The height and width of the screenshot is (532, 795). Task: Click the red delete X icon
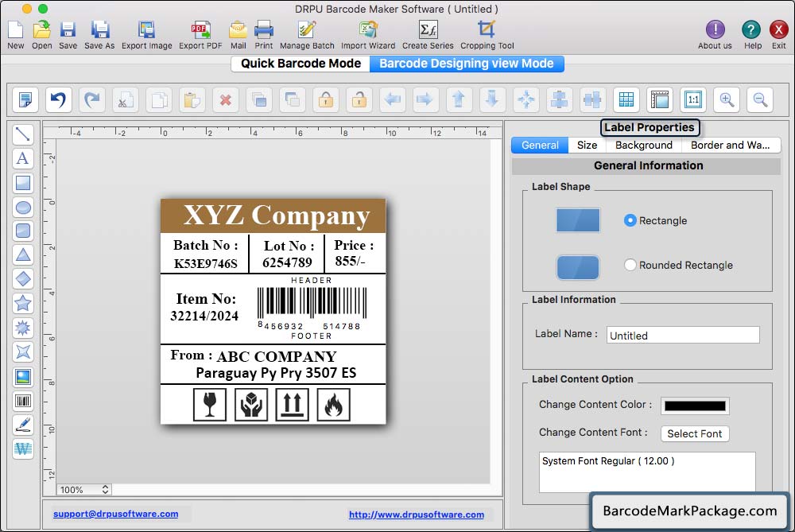pyautogui.click(x=226, y=99)
